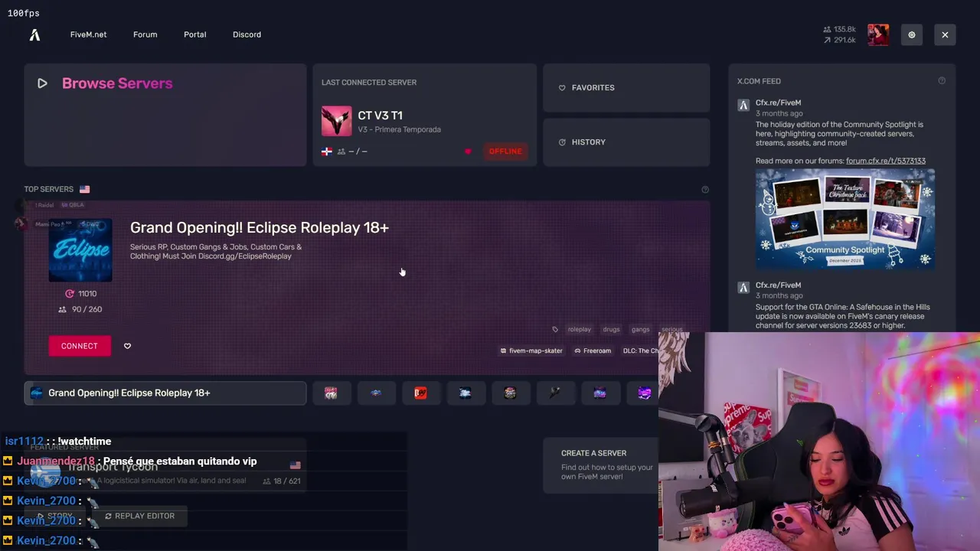Click second Cfx.re/FiveM post avatar
The height and width of the screenshot is (551, 980).
(x=743, y=288)
